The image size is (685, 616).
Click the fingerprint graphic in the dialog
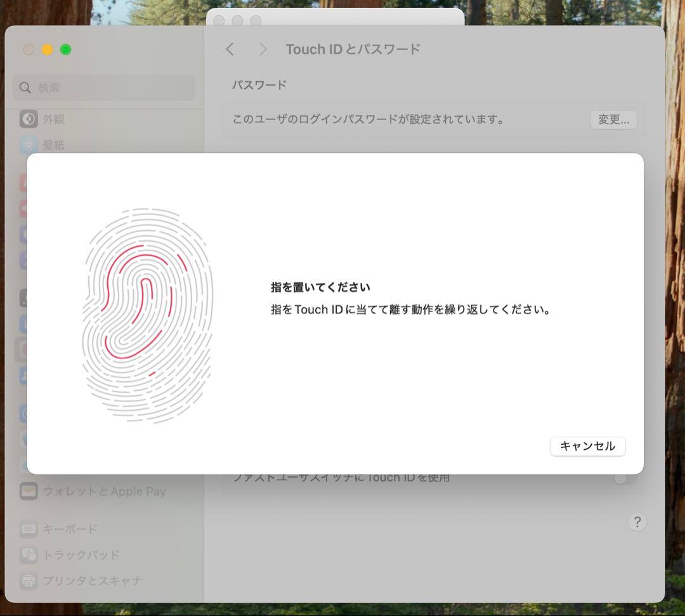click(x=148, y=315)
